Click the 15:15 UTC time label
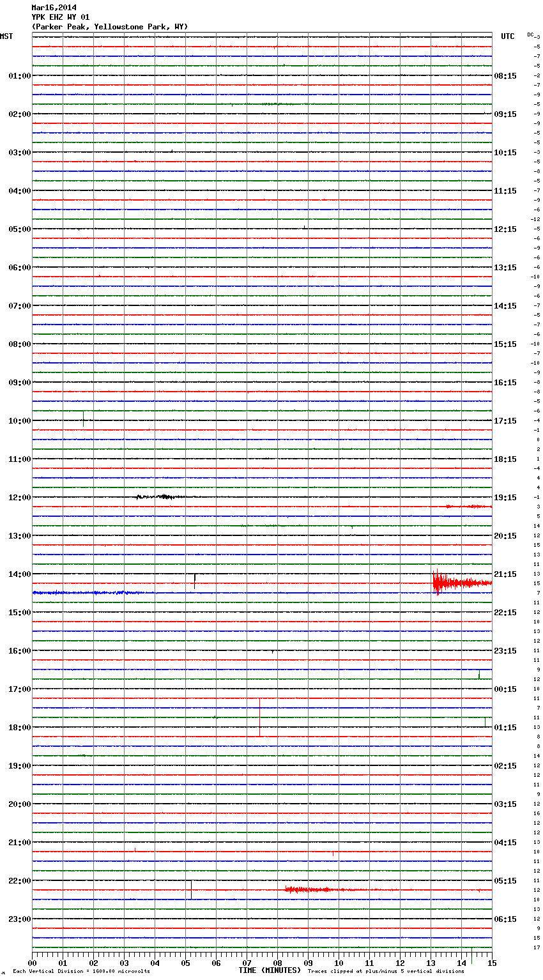543x980 pixels. pos(505,344)
